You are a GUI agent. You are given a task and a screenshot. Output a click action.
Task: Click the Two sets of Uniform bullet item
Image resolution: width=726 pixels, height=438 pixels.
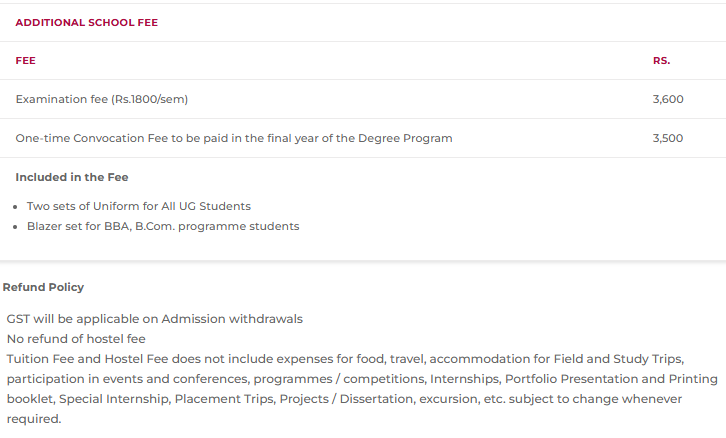[139, 206]
